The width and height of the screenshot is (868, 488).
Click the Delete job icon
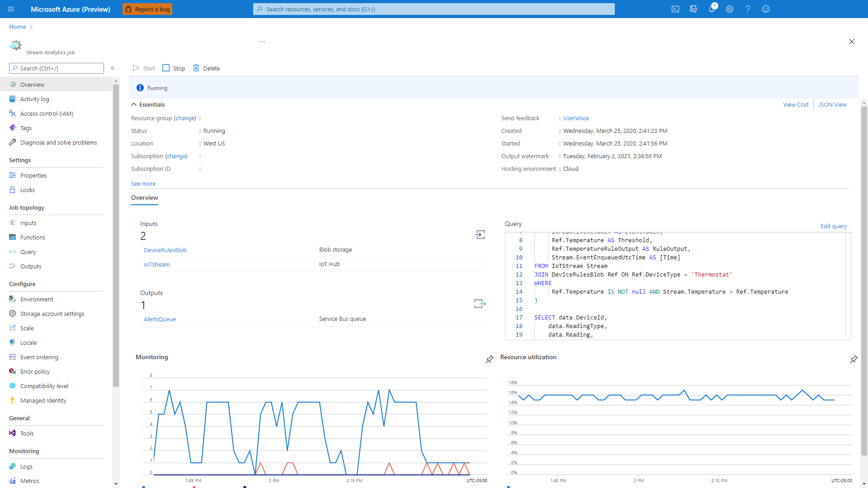(x=196, y=68)
